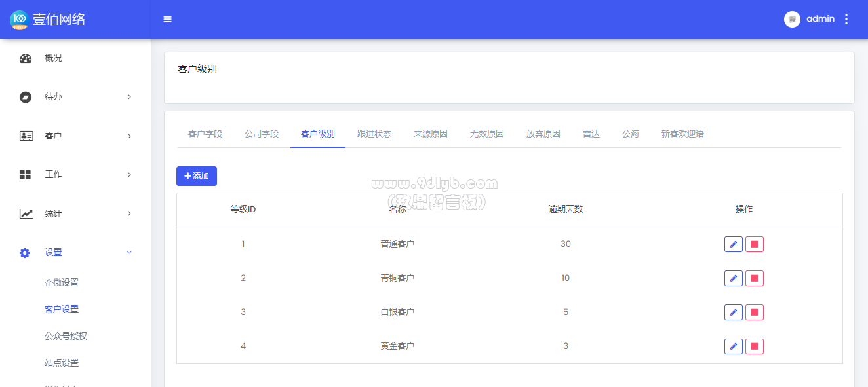This screenshot has height=387, width=868.
Task: Open the 跟进状态 tab
Action: (374, 134)
